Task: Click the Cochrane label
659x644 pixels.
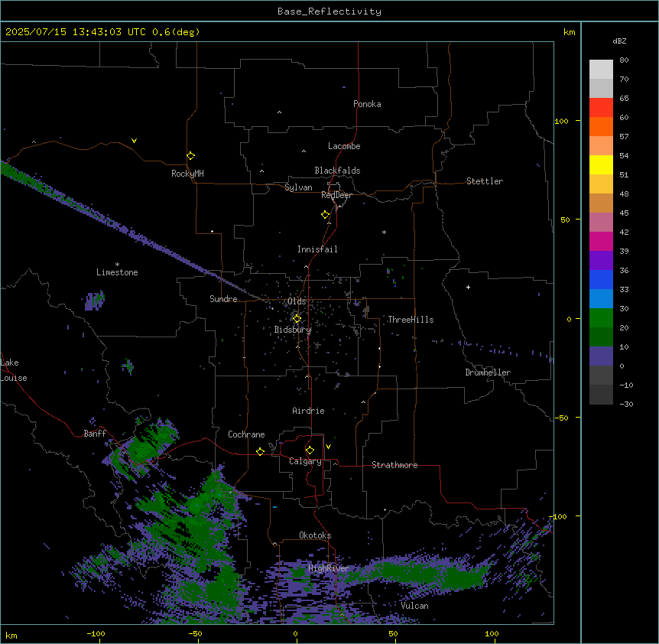Action: (246, 434)
